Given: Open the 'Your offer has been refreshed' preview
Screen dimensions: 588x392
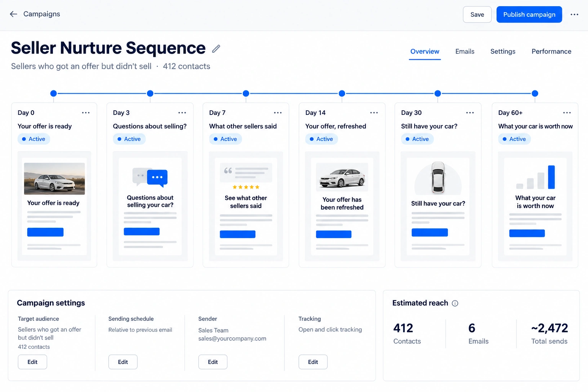Looking at the screenshot, I should click(342, 206).
